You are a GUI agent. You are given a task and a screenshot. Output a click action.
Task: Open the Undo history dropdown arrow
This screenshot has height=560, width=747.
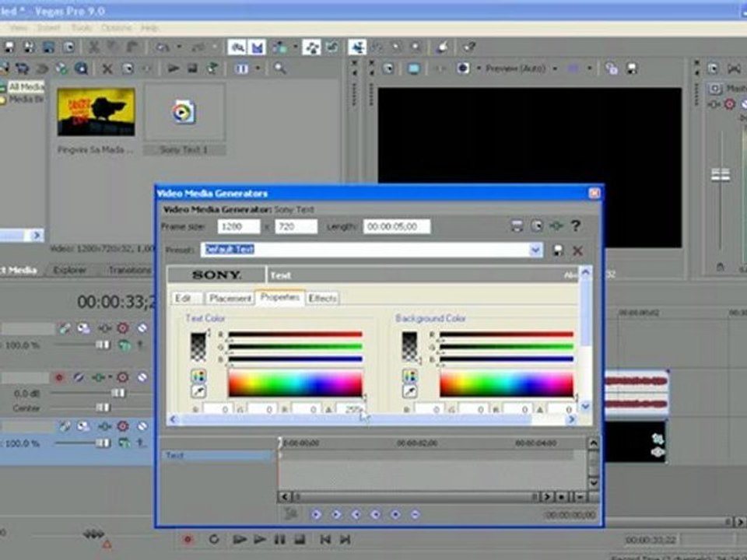coord(179,47)
